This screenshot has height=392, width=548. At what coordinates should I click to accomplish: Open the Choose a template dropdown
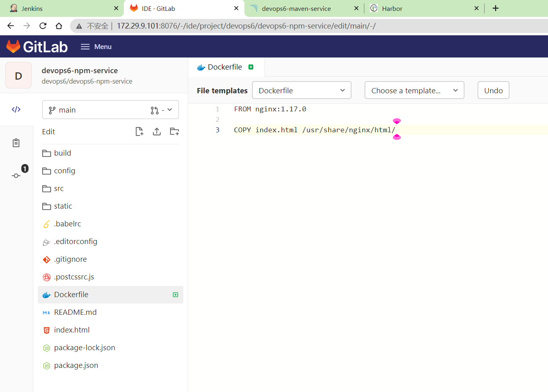click(x=414, y=90)
